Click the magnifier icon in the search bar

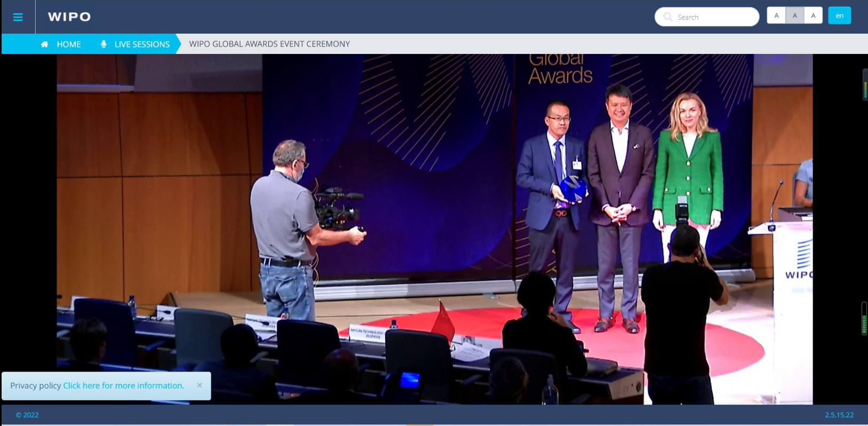click(667, 17)
